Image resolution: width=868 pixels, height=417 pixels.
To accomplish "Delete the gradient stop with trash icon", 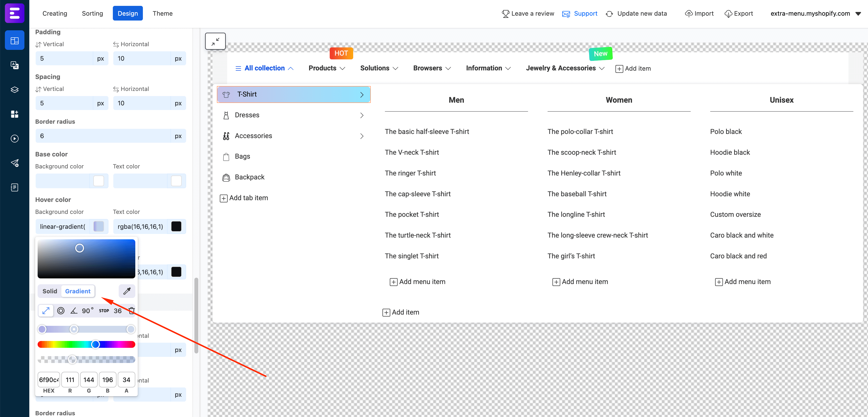I will [x=131, y=310].
